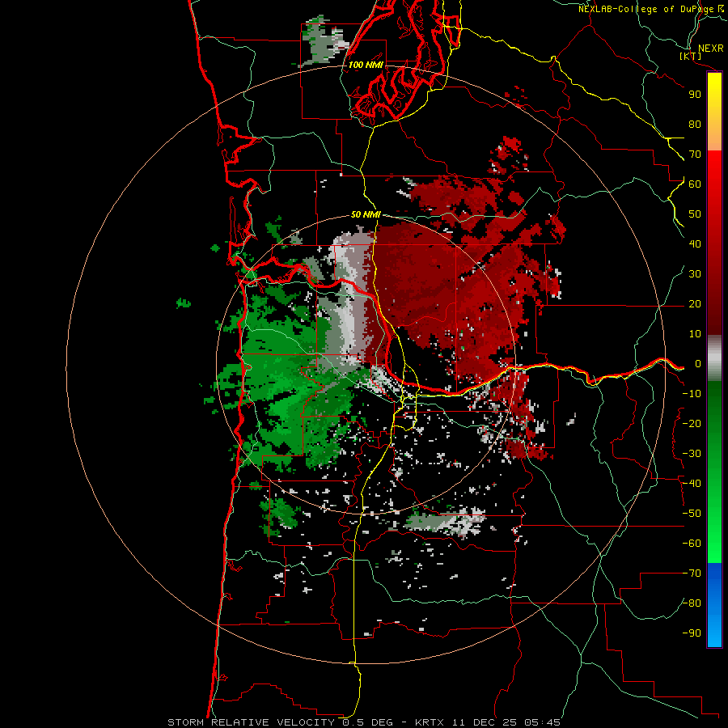The height and width of the screenshot is (728, 728).
Task: Pick the blue segment at the color bar bottom
Action: click(714, 605)
